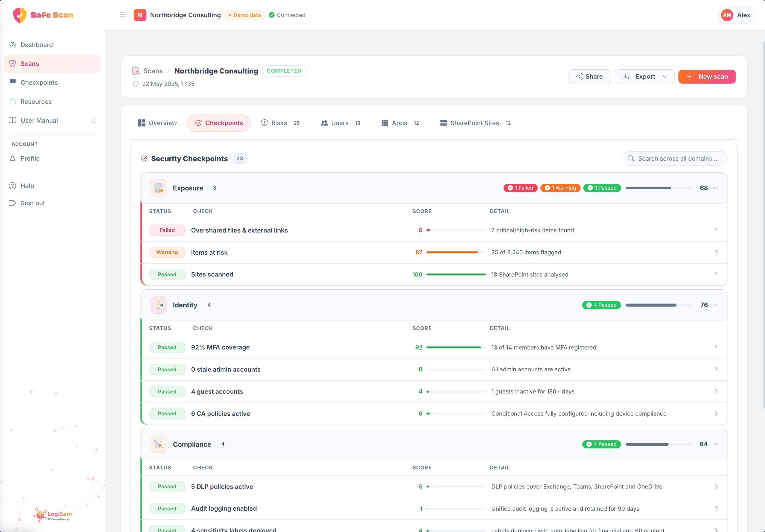765x532 pixels.
Task: Open the Export dropdown
Action: [x=645, y=77]
